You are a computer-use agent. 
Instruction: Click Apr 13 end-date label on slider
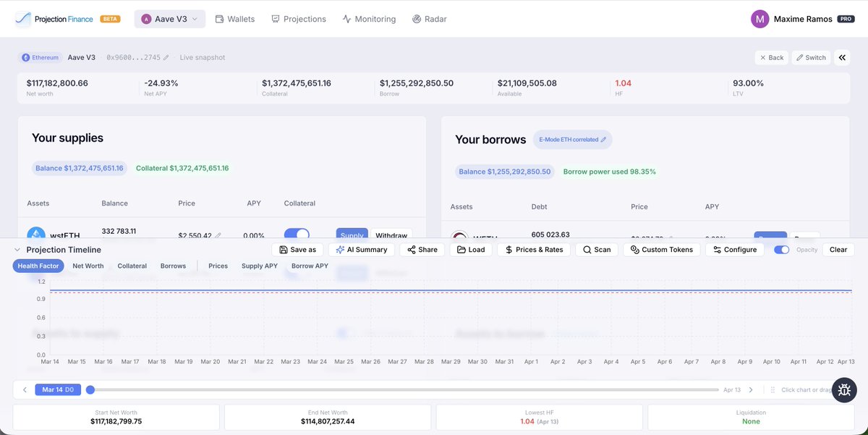pyautogui.click(x=731, y=389)
